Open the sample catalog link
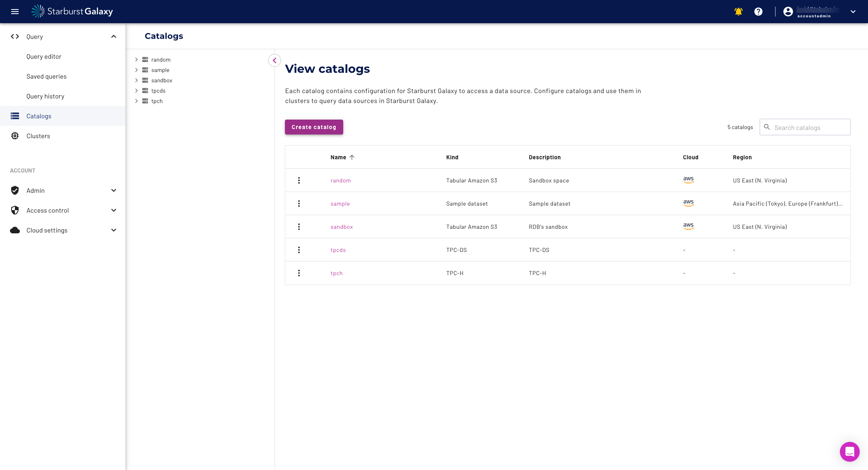The width and height of the screenshot is (868, 470). [x=340, y=204]
